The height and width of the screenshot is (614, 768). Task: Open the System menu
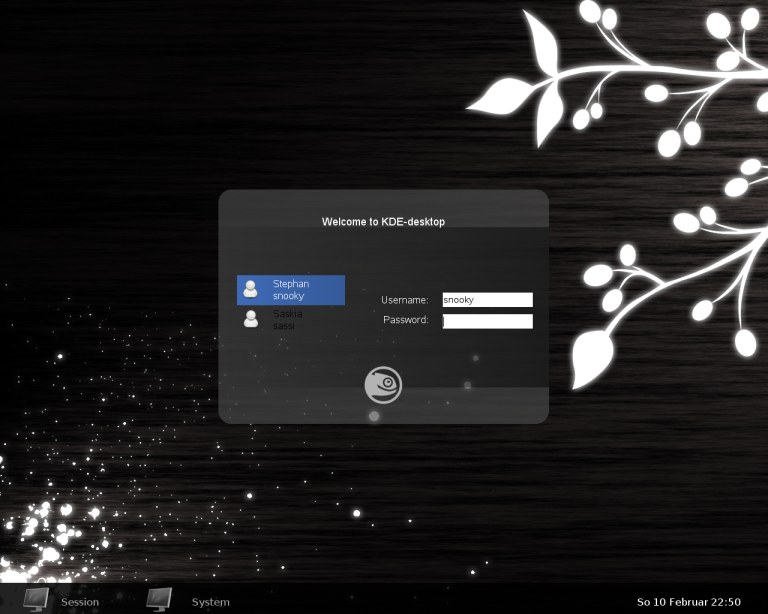pos(211,602)
